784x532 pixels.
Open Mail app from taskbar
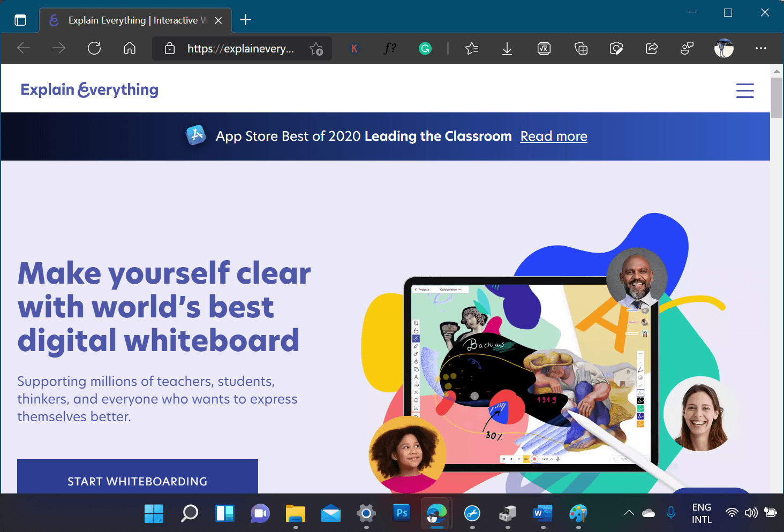click(x=331, y=514)
